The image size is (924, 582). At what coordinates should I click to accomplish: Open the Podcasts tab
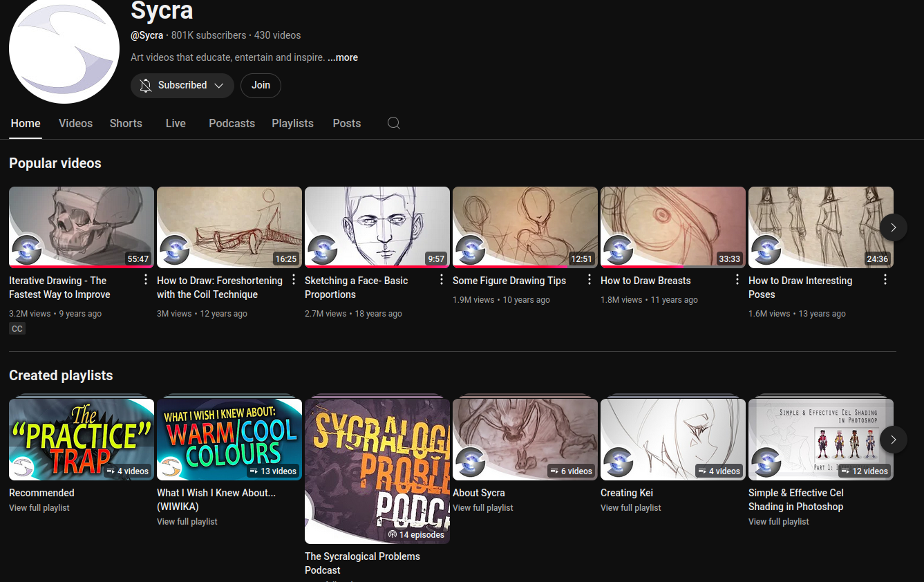[x=232, y=123]
